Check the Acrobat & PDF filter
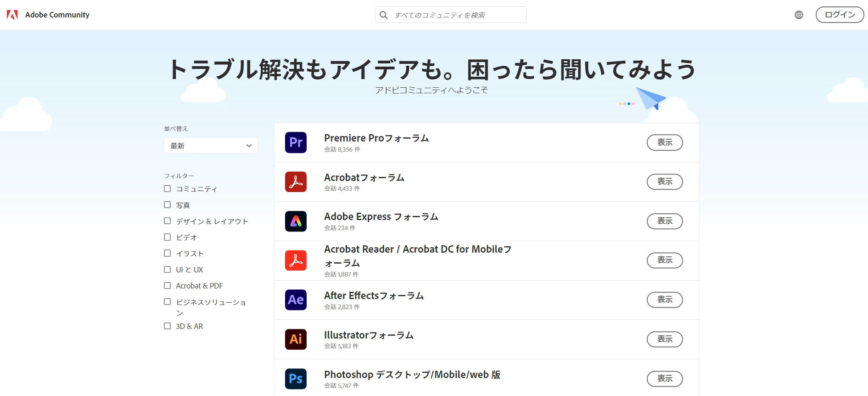Image resolution: width=868 pixels, height=396 pixels. 168,286
